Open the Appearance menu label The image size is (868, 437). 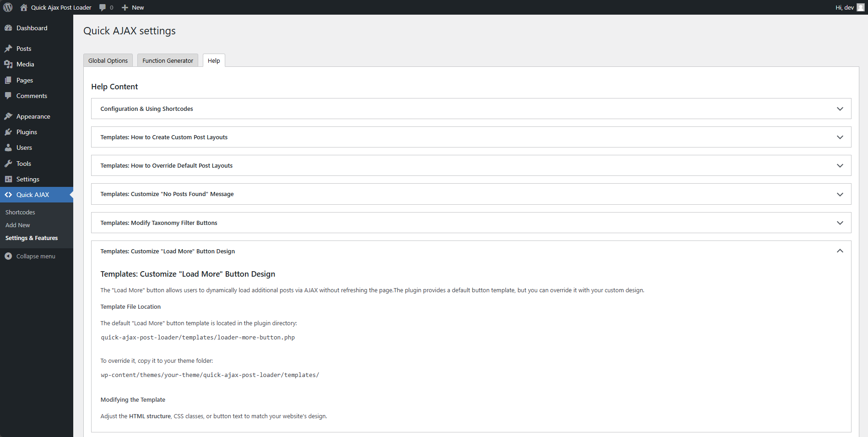point(33,116)
